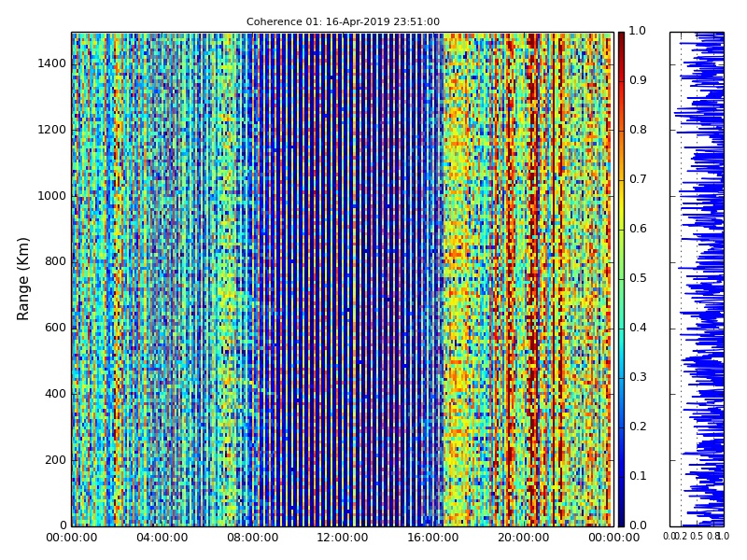Click the x-axis time label 12:00:00
Image resolution: width=747 pixels, height=560 pixels.
coord(343,539)
